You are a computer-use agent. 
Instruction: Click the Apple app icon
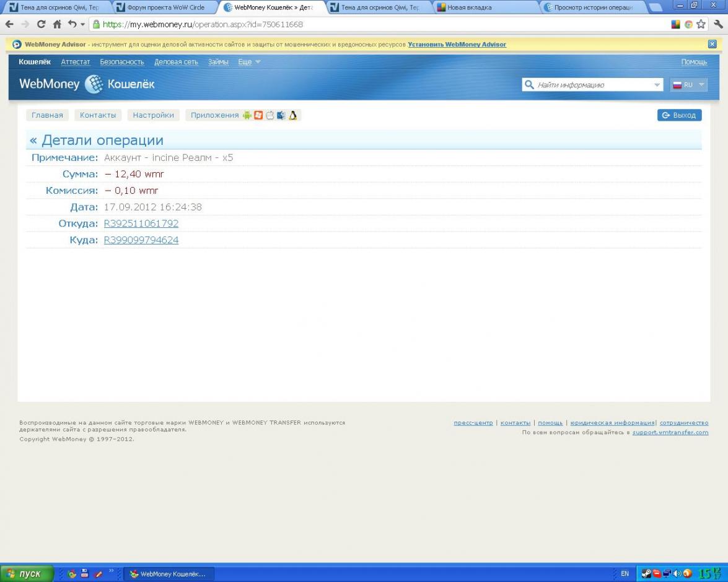click(270, 115)
